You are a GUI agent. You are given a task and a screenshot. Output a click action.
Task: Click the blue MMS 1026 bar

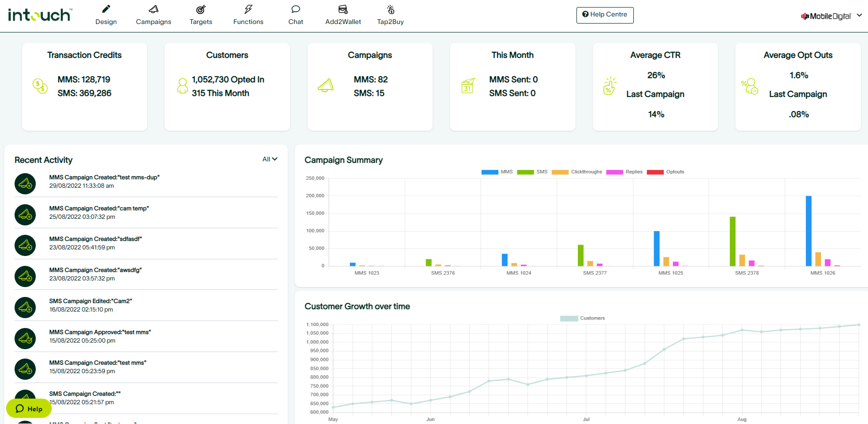(809, 231)
